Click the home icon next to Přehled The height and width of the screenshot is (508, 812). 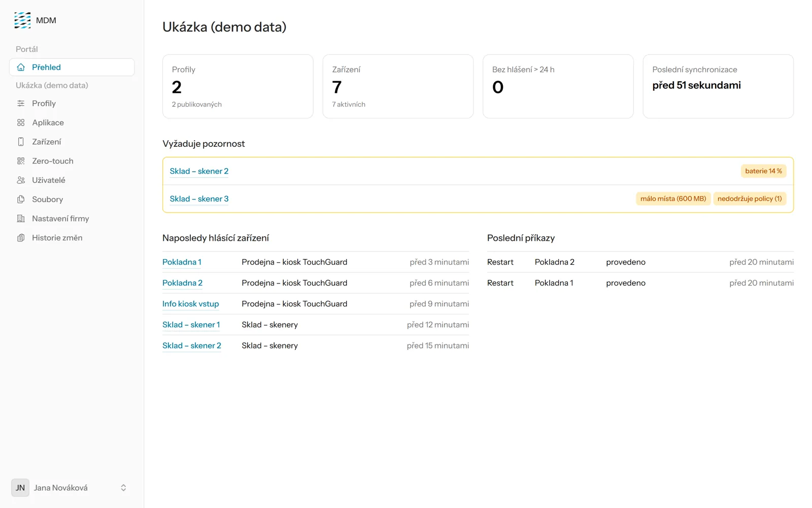tap(21, 67)
